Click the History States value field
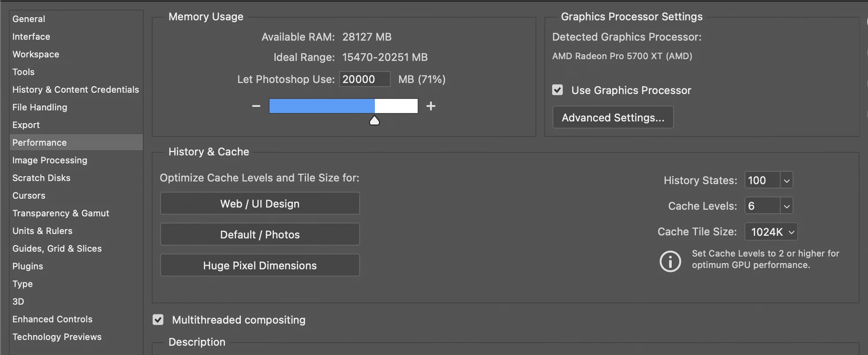This screenshot has width=868, height=355. click(762, 181)
